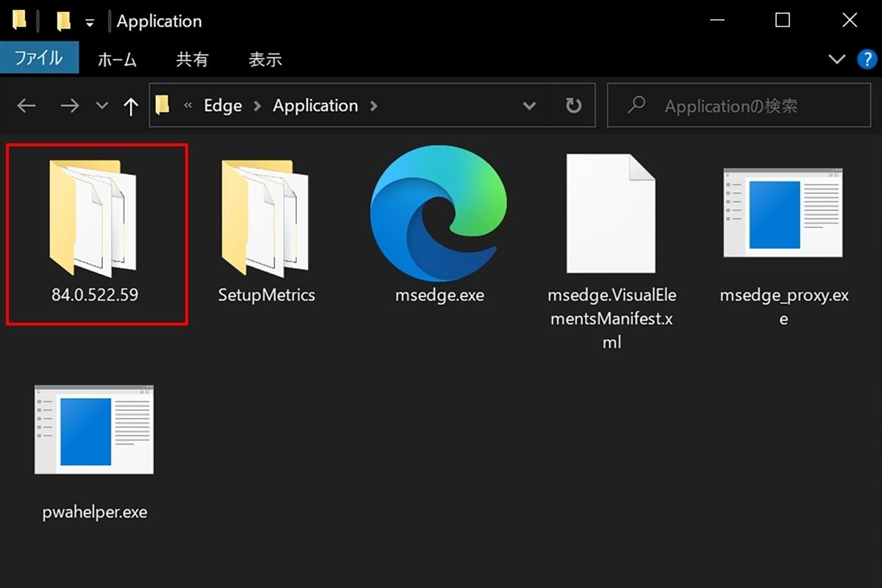The width and height of the screenshot is (882, 588).
Task: Click the SetupMetrics folder name
Action: coord(267,295)
